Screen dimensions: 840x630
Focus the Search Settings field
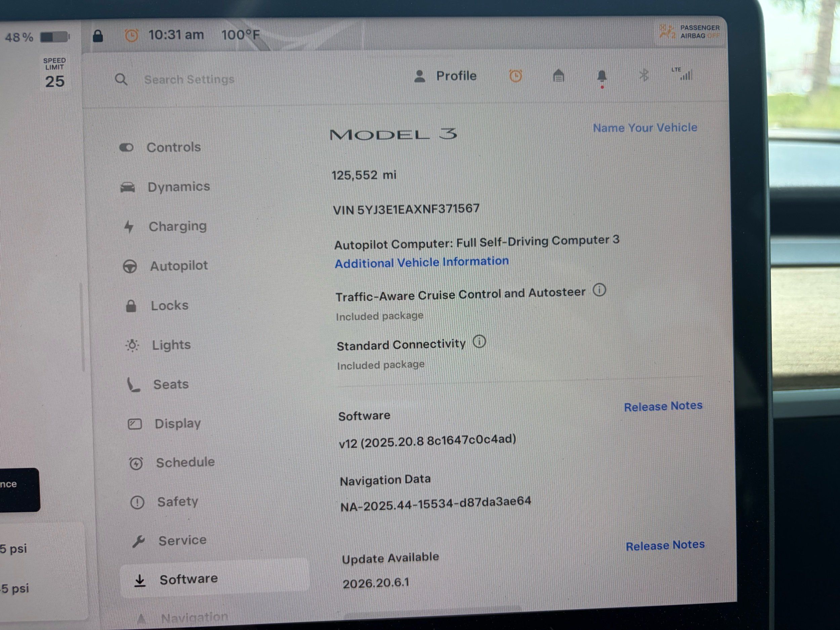click(x=189, y=80)
